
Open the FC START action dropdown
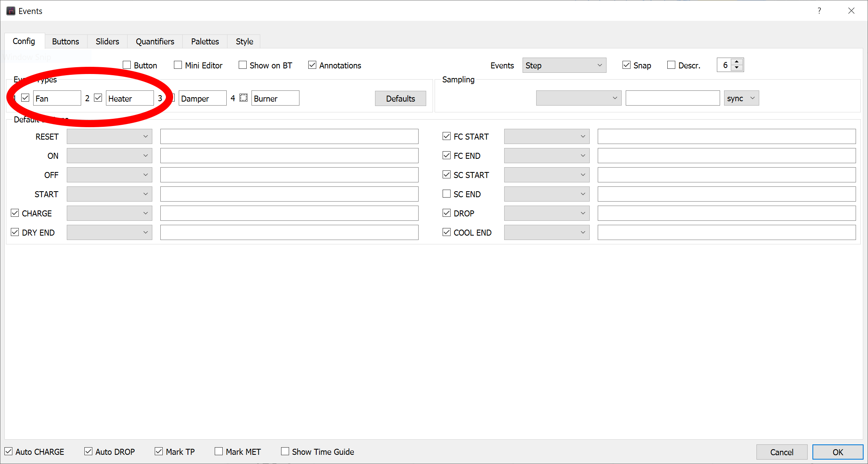coord(546,136)
